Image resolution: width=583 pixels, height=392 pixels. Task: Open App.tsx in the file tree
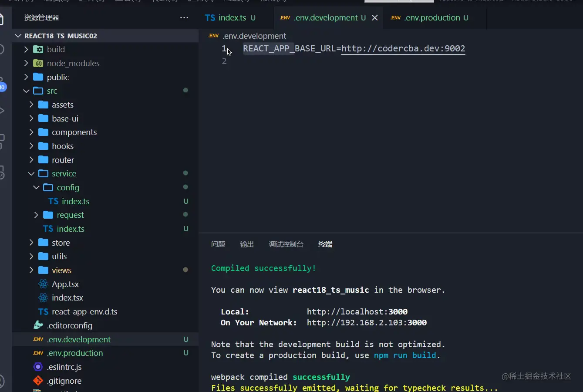[x=65, y=284]
